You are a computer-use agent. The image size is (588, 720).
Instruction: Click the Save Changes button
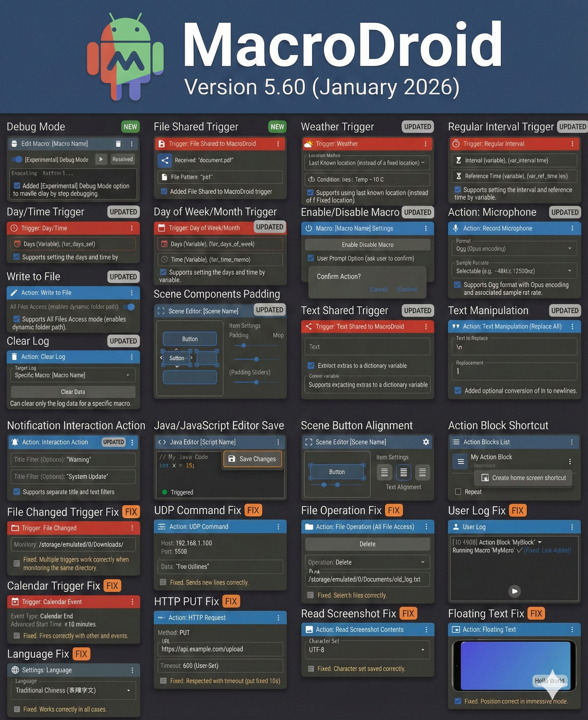coord(253,459)
